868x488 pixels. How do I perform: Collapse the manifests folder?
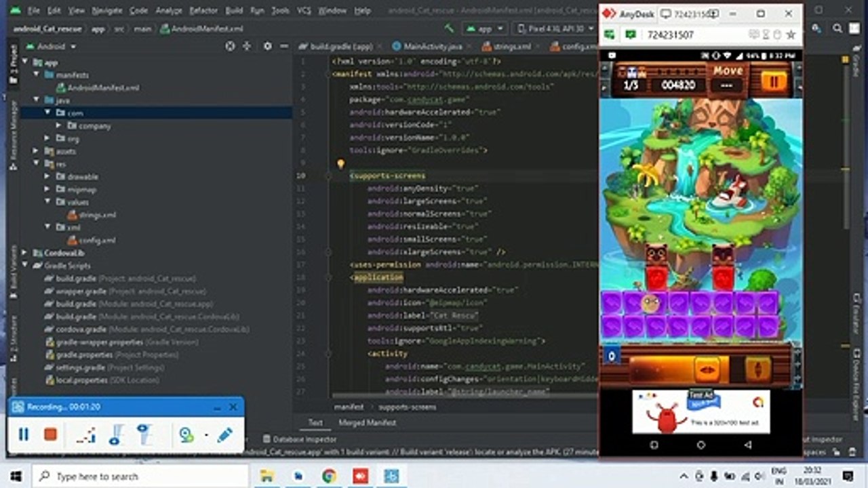coord(38,75)
